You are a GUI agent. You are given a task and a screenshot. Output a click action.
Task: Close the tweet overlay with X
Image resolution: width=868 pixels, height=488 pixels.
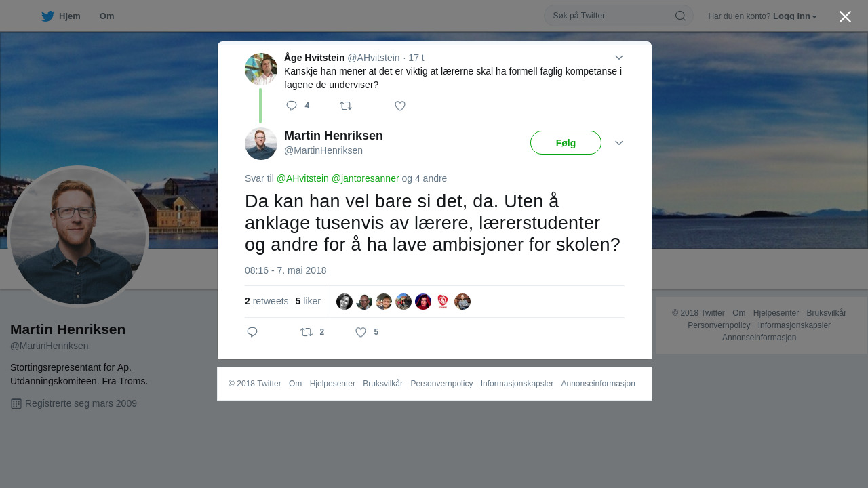845,16
